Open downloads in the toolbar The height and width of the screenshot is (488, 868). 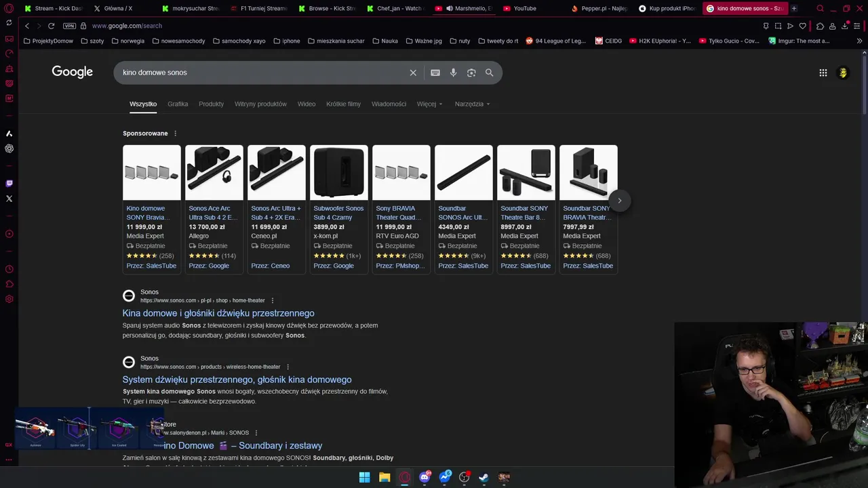click(845, 26)
